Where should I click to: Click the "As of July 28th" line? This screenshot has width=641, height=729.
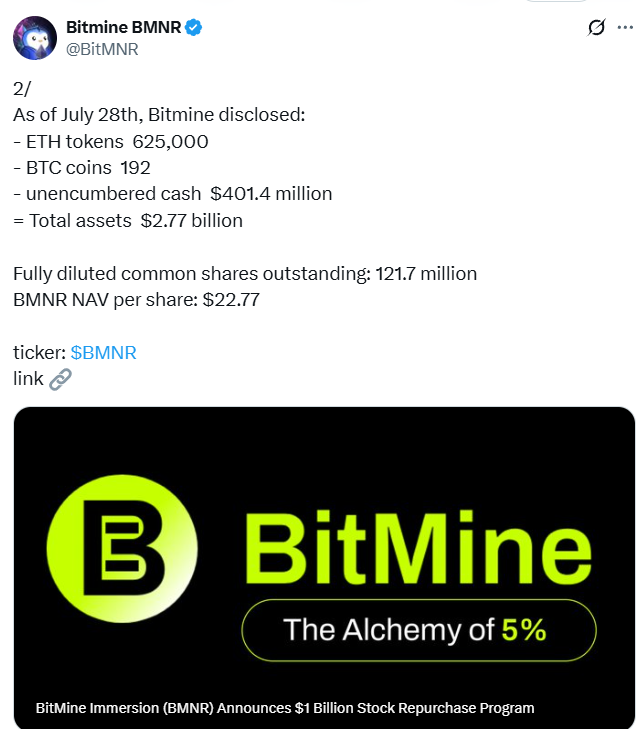159,115
